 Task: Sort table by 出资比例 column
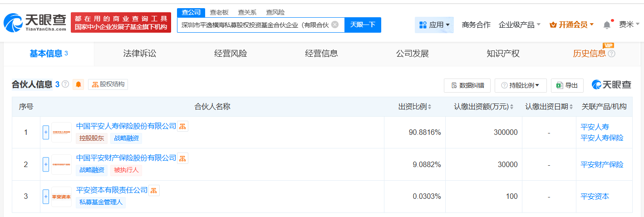[415, 107]
